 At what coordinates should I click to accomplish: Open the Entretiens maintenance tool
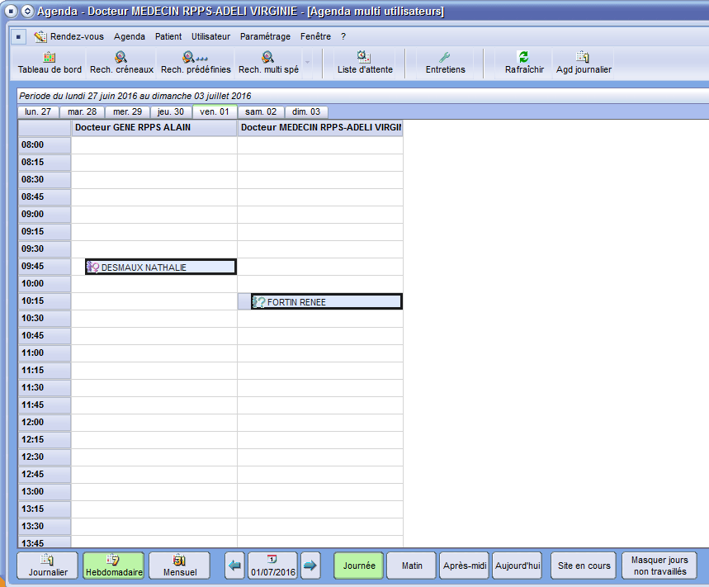coord(445,63)
